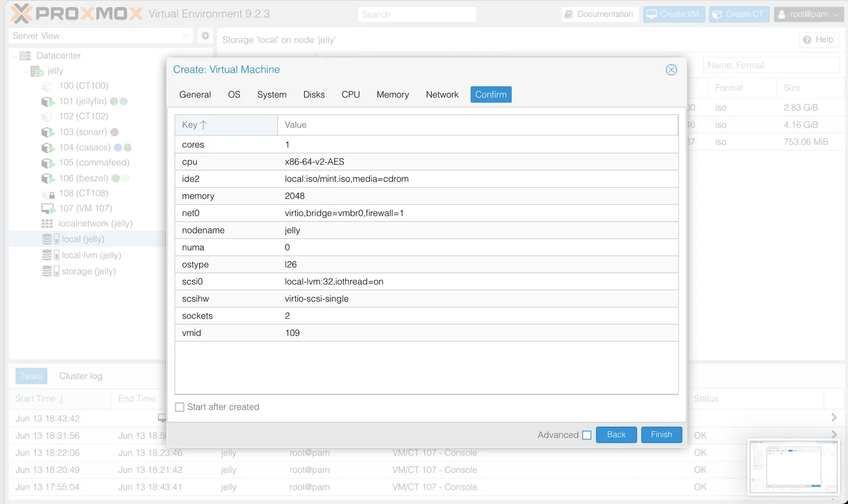Select the ide2 mint.iso row
The width and height of the screenshot is (848, 504).
427,179
